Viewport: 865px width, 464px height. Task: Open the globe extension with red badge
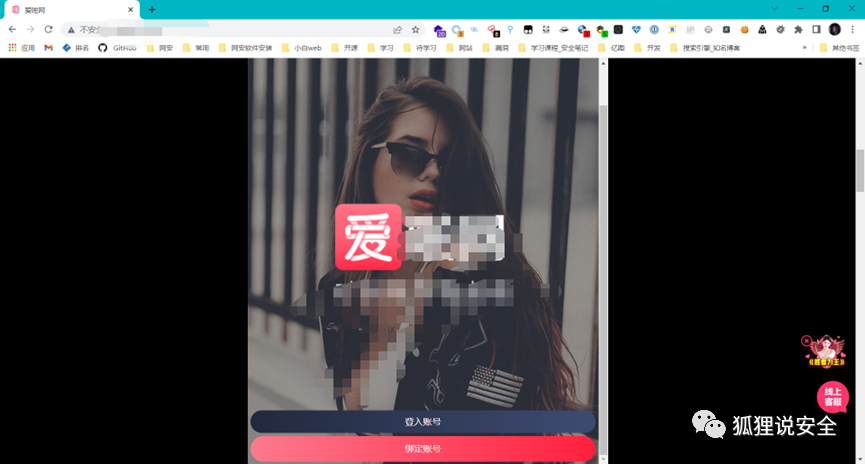(583, 30)
